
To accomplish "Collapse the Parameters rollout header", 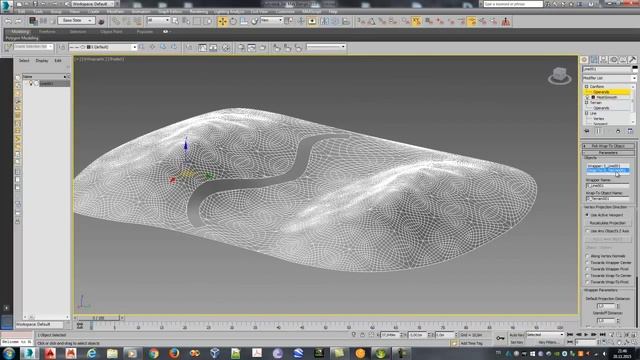I will pyautogui.click(x=608, y=153).
